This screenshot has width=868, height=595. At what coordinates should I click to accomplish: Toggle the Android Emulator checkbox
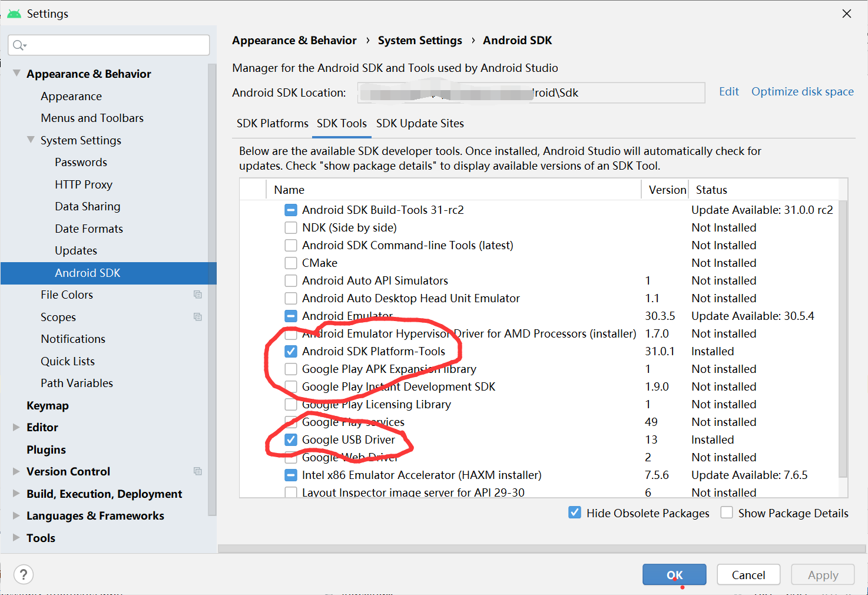pos(291,316)
